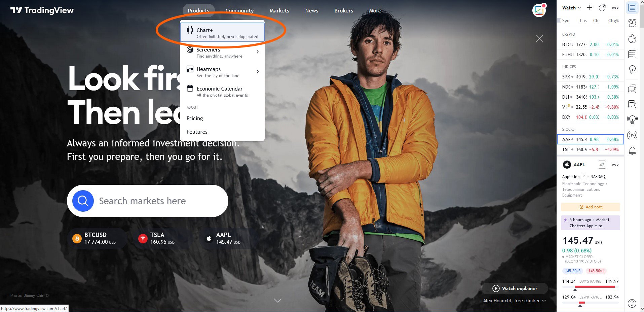Screen dimensions: 644x312
Task: Select the VIX watchlist row
Action: pyautogui.click(x=591, y=107)
